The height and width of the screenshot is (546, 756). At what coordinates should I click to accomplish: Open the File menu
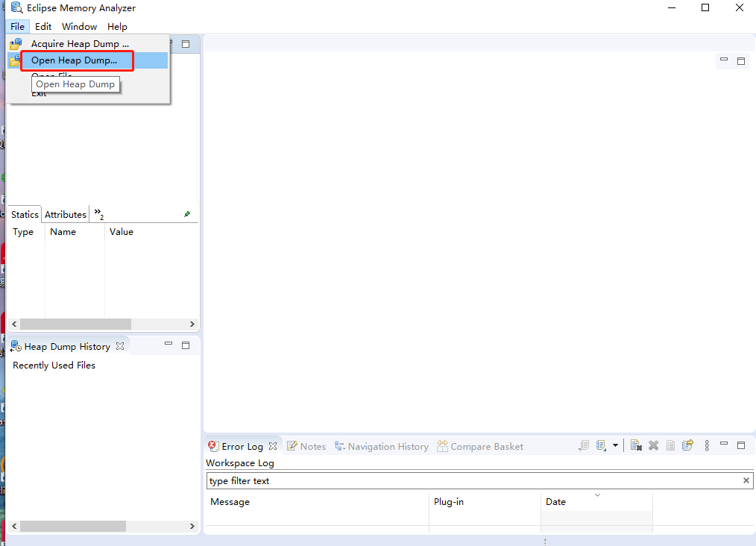click(x=17, y=27)
